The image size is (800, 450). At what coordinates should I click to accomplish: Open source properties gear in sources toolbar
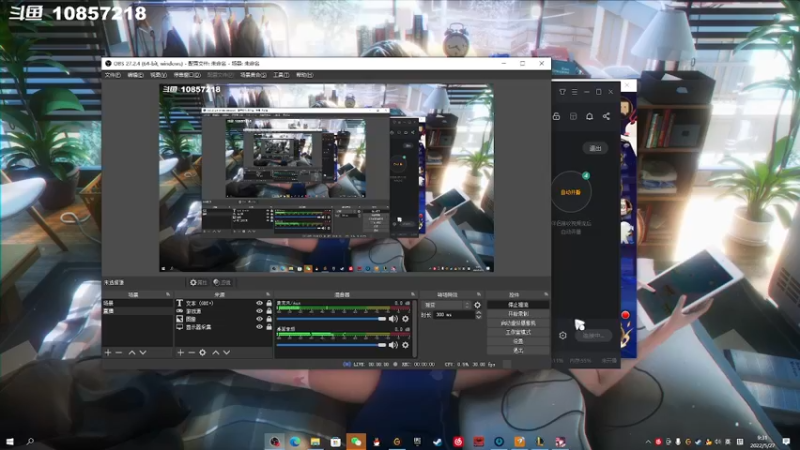click(x=203, y=353)
